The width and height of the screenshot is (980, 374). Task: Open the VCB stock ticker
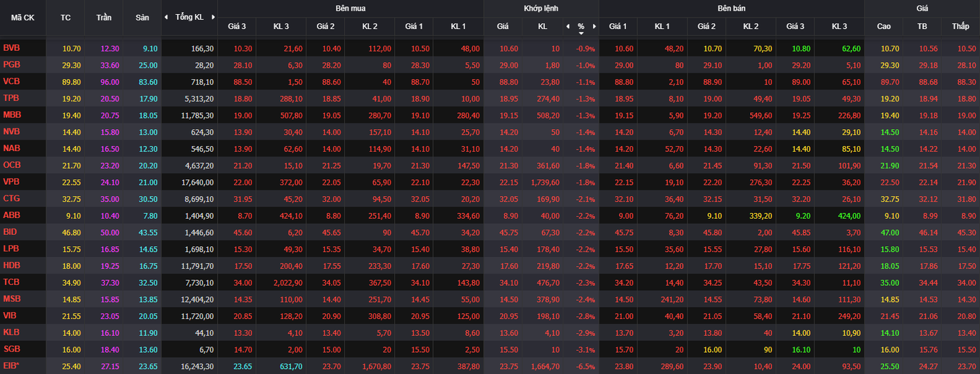click(x=11, y=81)
